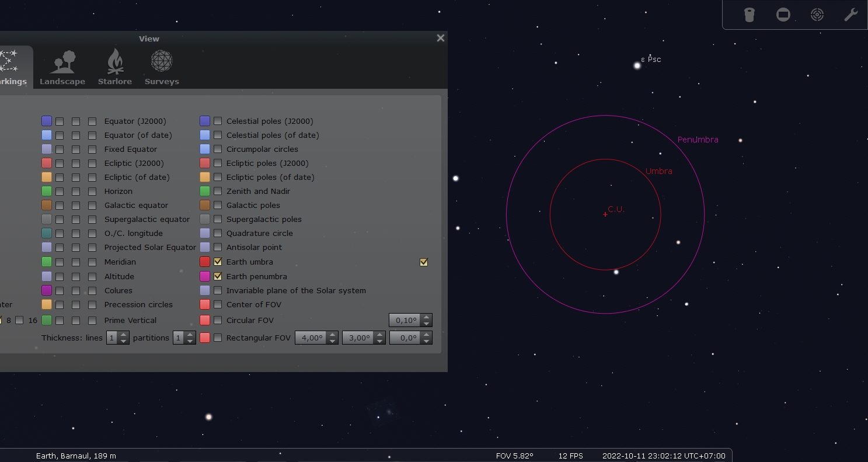Click the Earth, Barnaul location text
The width and height of the screenshot is (868, 462).
tap(75, 456)
